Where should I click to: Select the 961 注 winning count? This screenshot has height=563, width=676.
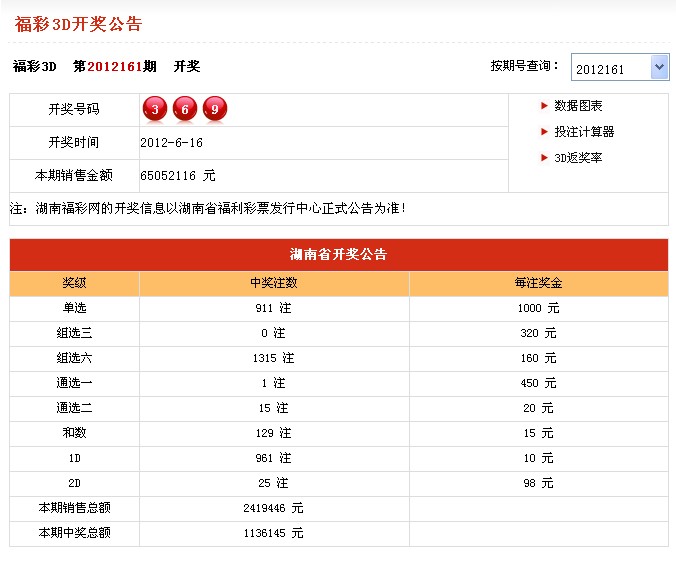pyautogui.click(x=273, y=458)
